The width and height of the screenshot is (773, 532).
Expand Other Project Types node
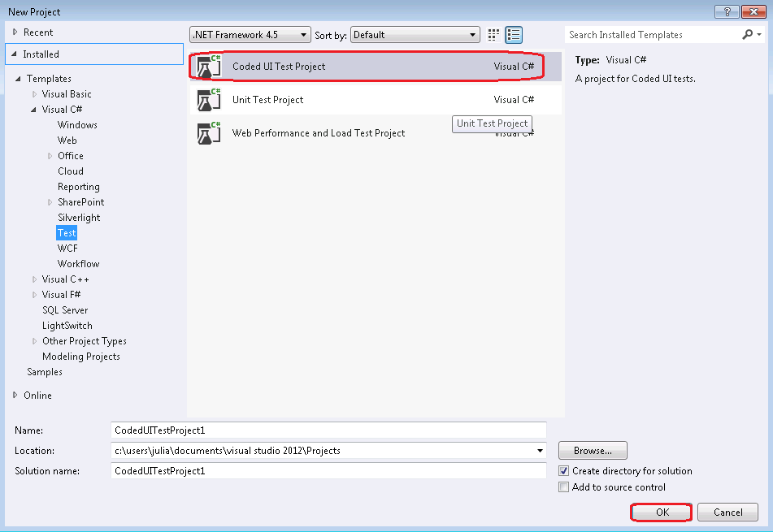[x=34, y=341]
